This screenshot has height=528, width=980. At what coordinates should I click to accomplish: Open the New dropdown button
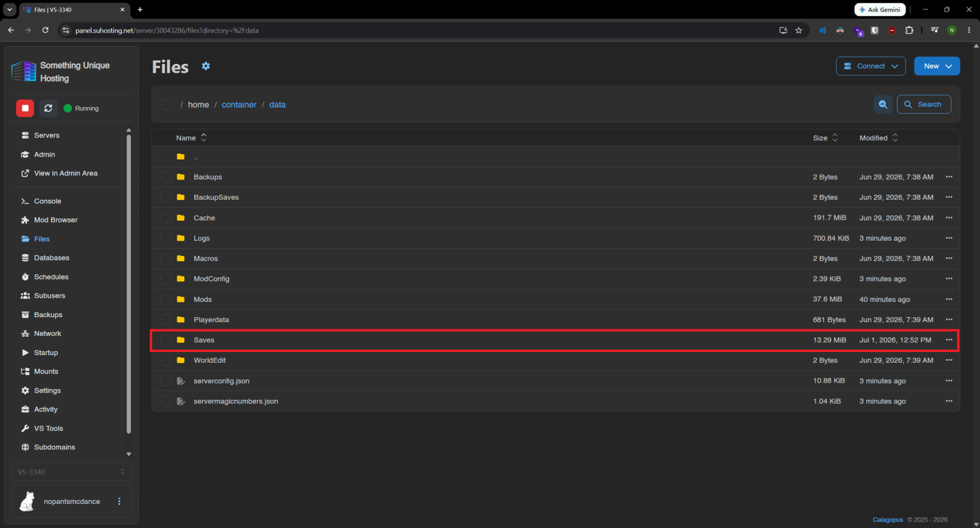pos(937,66)
